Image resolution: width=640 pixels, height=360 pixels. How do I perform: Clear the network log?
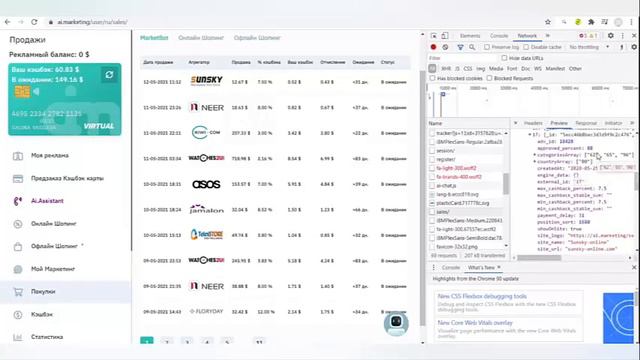tap(445, 47)
